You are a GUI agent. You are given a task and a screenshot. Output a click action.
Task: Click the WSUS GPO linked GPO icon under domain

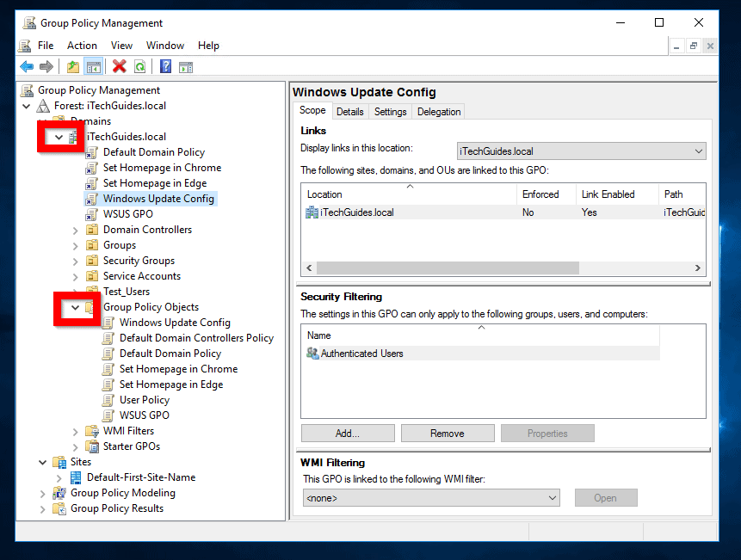[92, 214]
